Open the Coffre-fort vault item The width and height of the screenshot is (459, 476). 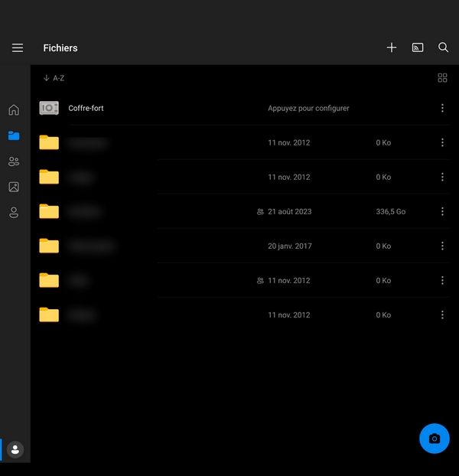(86, 108)
